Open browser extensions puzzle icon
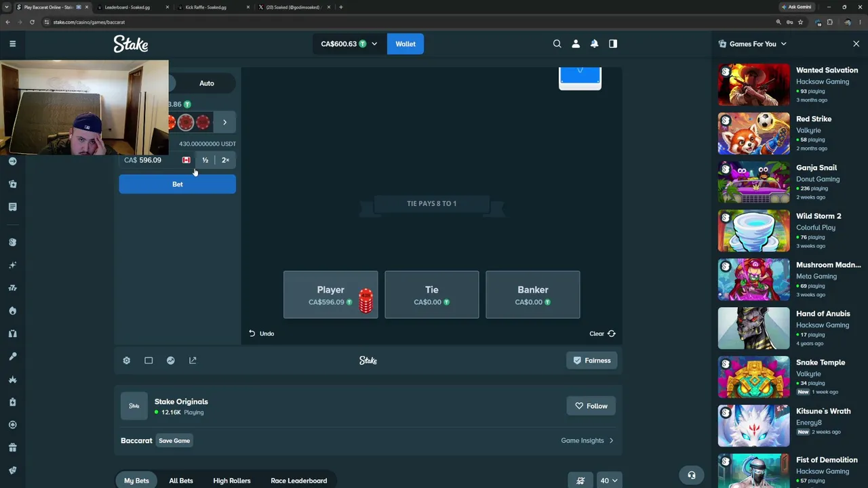 829,22
